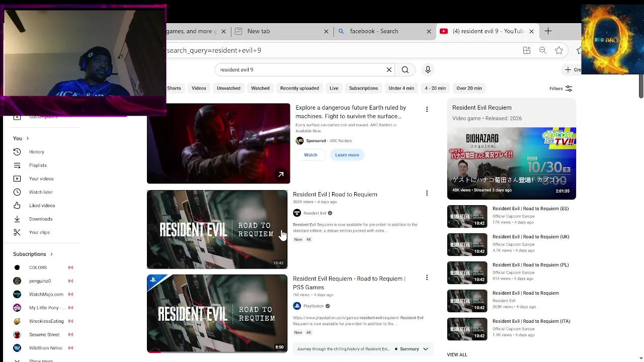Clear the YouTube search box text
This screenshot has width=644, height=362.
[x=389, y=70]
